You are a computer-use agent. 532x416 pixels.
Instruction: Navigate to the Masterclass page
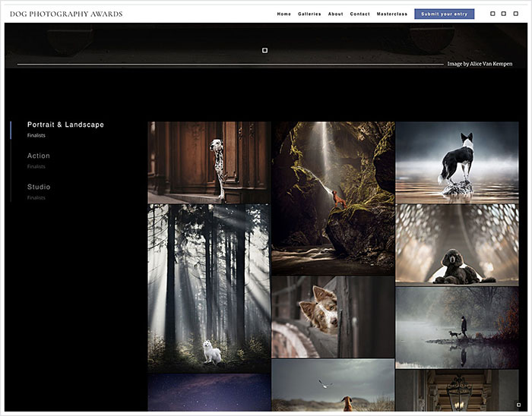pyautogui.click(x=391, y=14)
